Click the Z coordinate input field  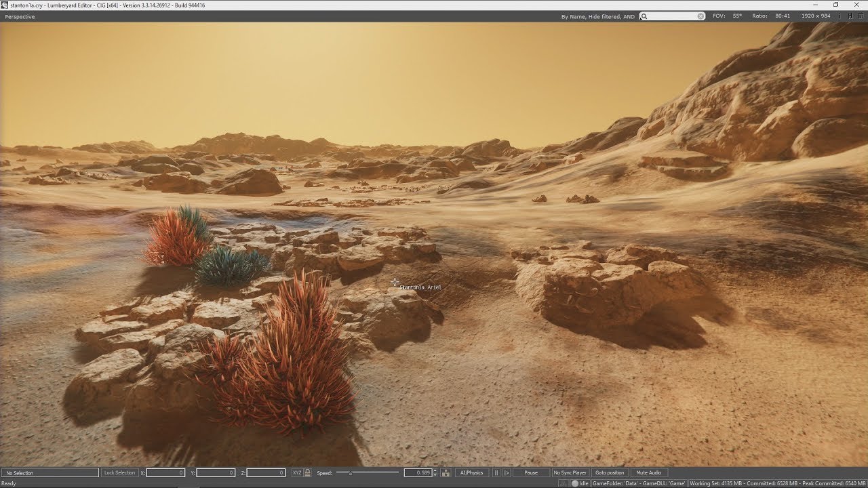(x=266, y=472)
